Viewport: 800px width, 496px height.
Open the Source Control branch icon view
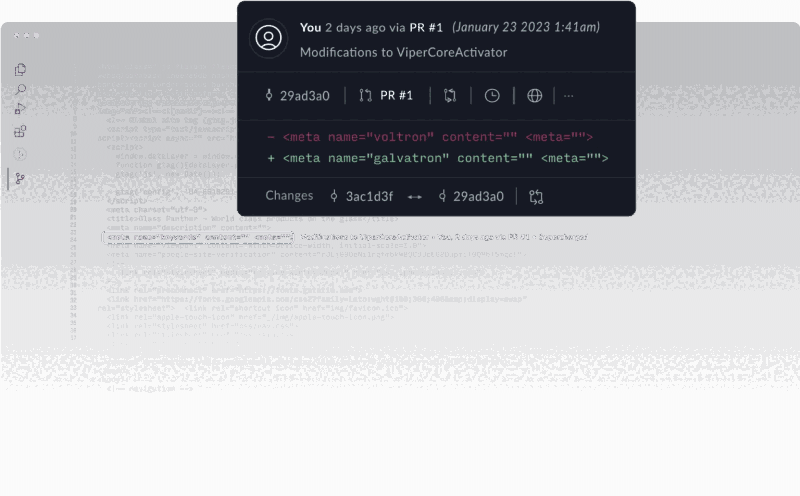click(x=20, y=179)
